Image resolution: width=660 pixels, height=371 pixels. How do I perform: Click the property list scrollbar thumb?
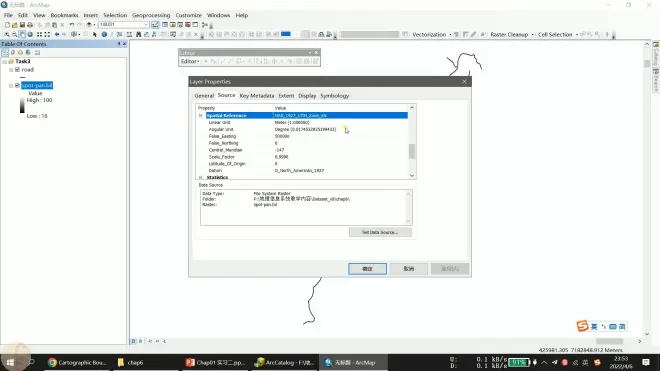click(412, 152)
